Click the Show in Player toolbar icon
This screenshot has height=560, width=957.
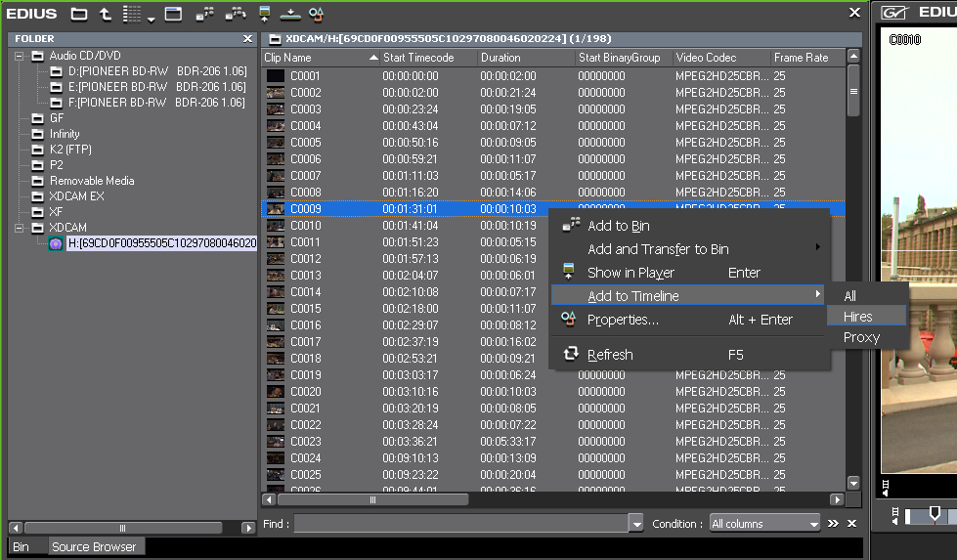click(x=264, y=14)
